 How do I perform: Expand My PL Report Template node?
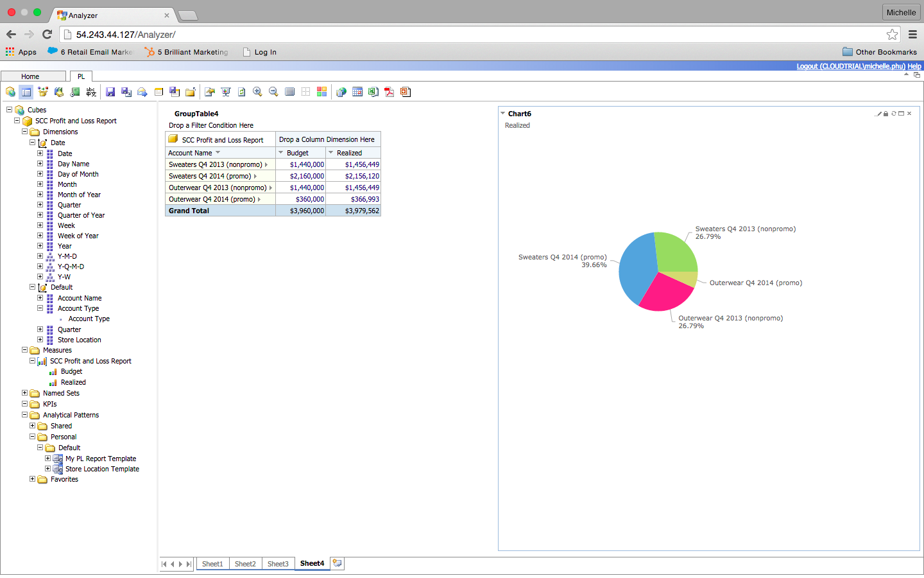(x=47, y=459)
